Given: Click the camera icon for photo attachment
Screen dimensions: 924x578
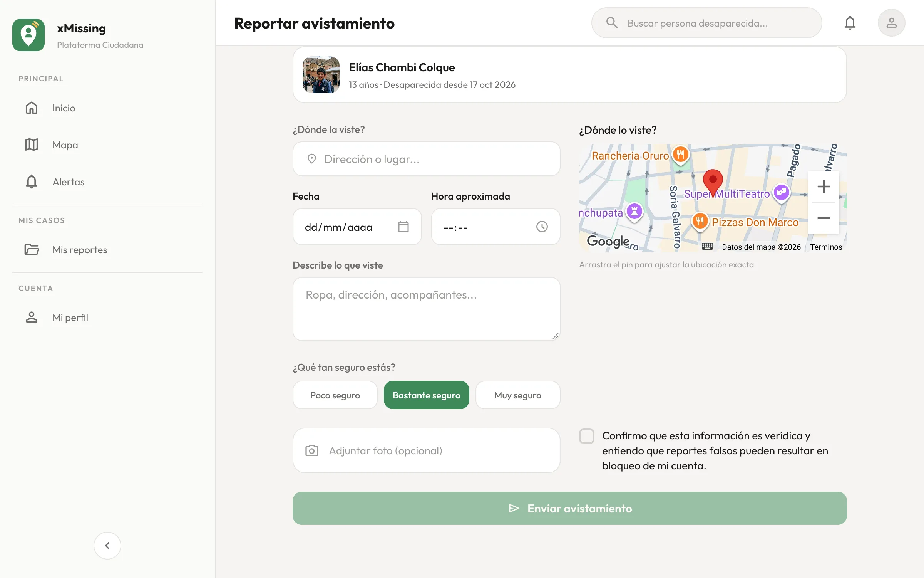Looking at the screenshot, I should tap(311, 450).
